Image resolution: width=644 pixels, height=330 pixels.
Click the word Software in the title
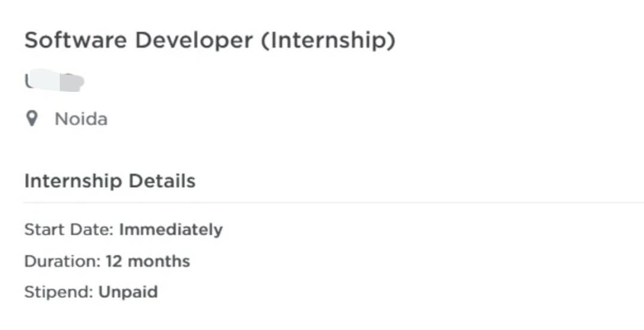76,41
